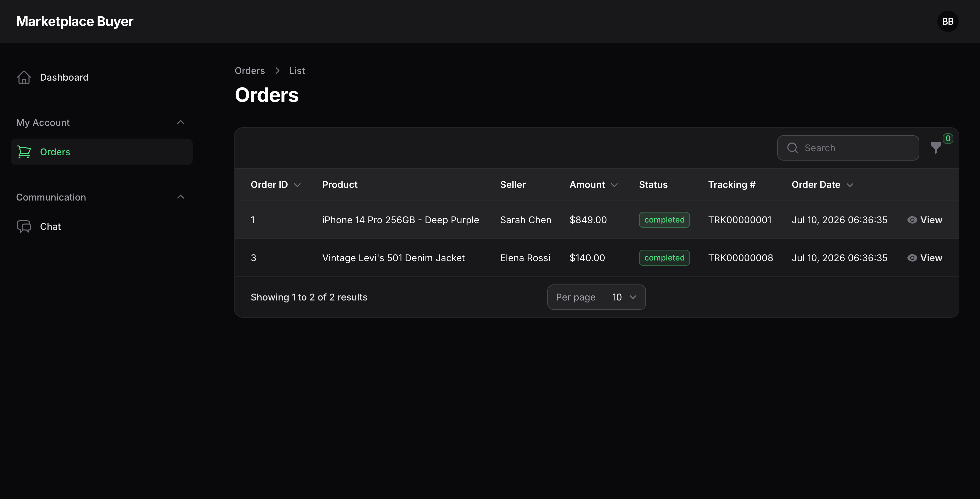
Task: Collapse the Communication section
Action: click(181, 197)
